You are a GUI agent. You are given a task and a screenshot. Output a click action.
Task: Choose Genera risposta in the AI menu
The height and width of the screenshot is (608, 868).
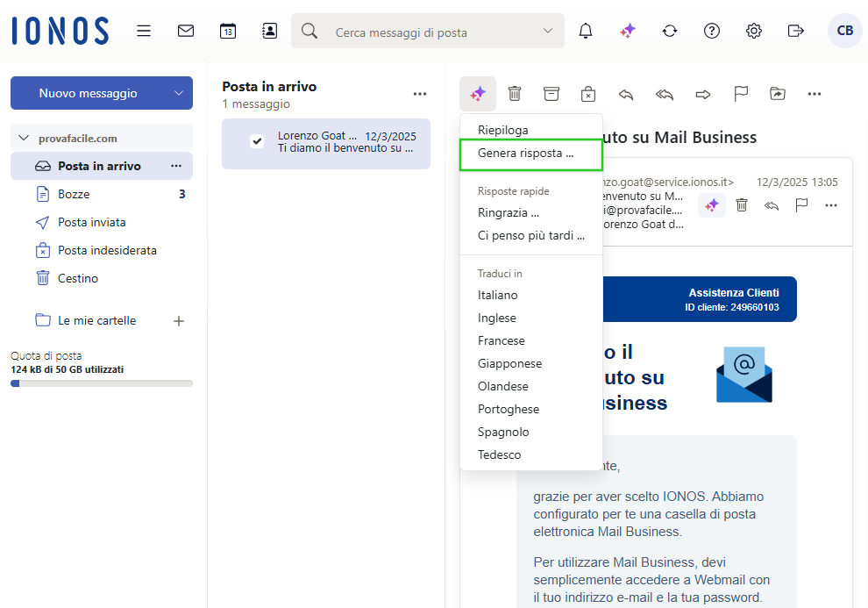point(531,154)
